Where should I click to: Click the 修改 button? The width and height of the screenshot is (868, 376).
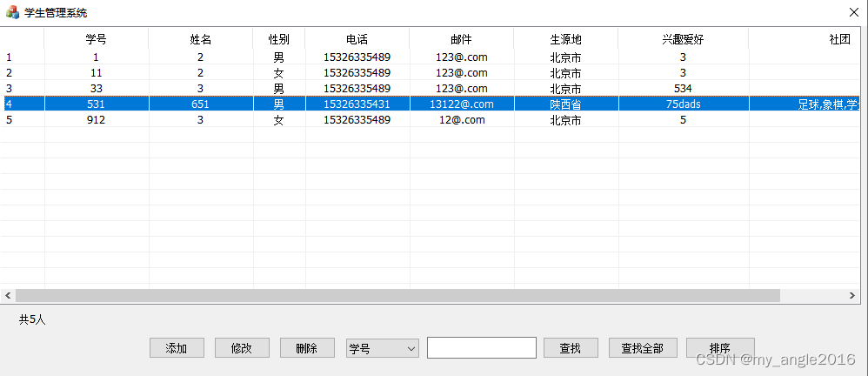click(242, 348)
